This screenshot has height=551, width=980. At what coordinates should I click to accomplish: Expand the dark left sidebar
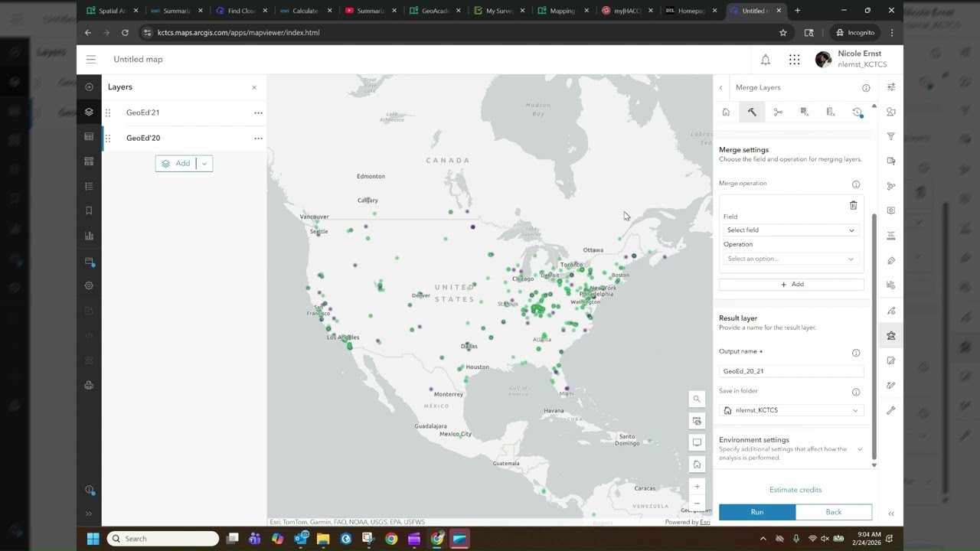(89, 514)
